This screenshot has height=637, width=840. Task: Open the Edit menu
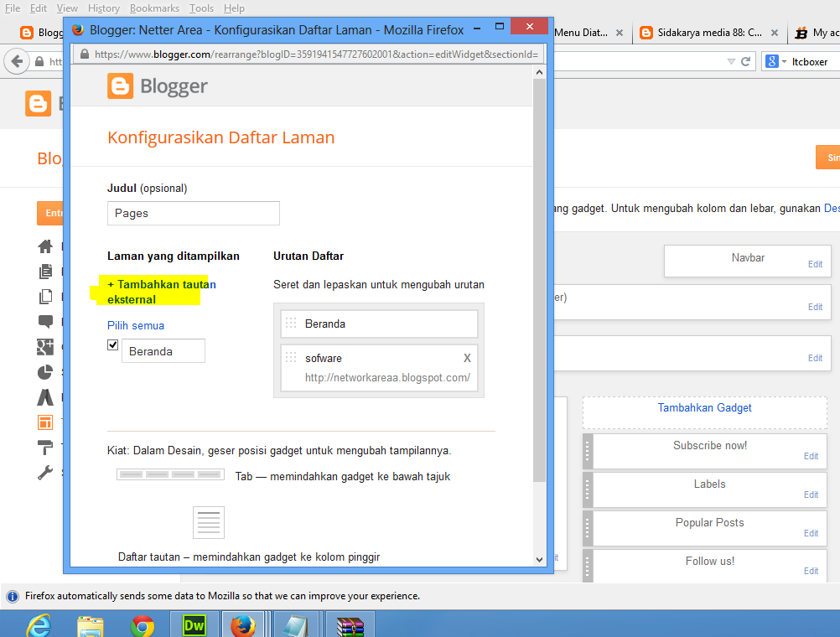pos(38,8)
